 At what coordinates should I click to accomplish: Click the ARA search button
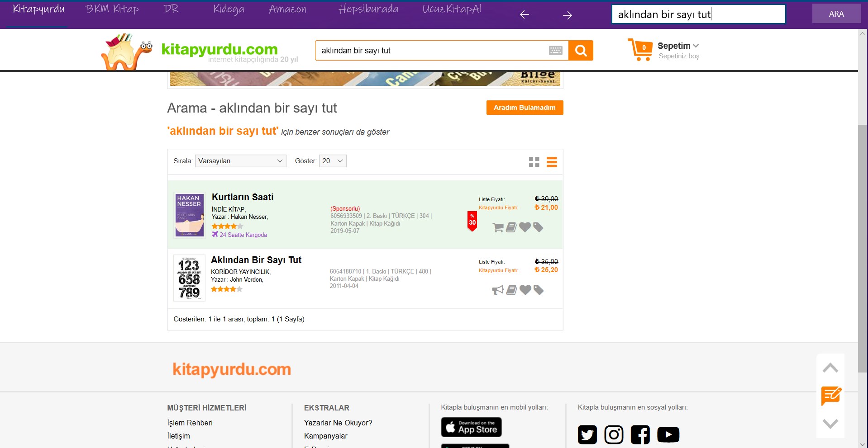coord(836,14)
